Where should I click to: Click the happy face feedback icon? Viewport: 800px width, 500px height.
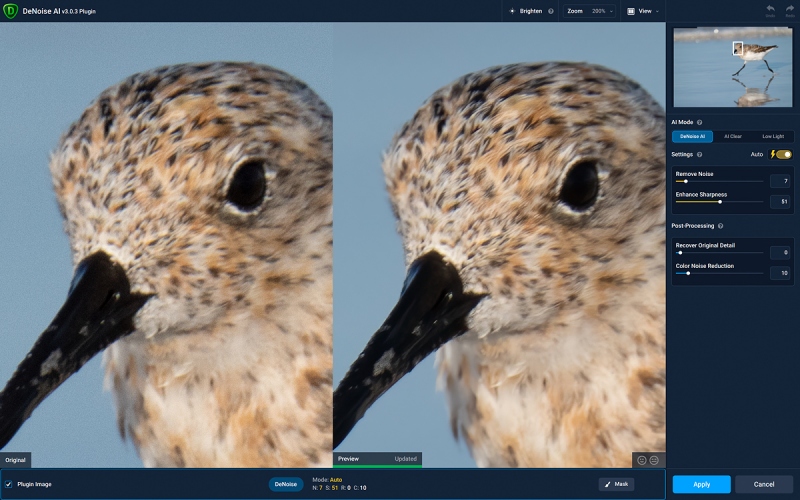642,460
